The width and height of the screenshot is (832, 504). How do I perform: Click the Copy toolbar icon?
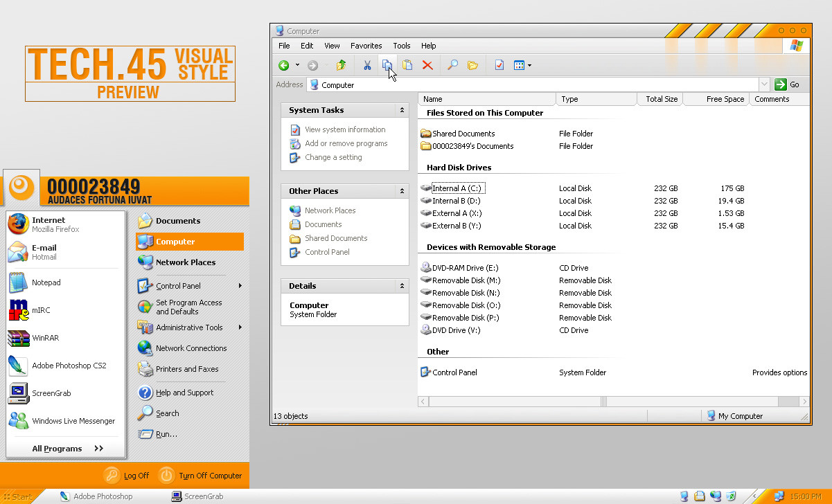coord(387,65)
